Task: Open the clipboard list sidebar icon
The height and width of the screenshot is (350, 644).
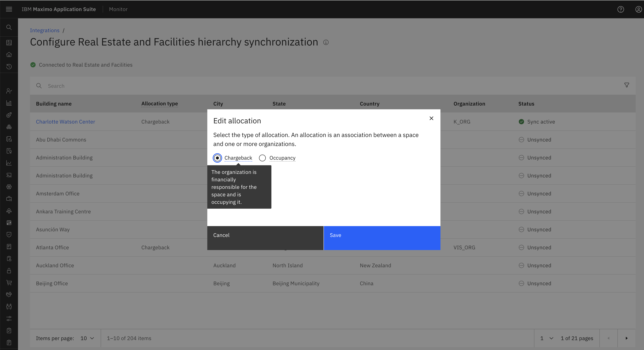Action: (9, 343)
